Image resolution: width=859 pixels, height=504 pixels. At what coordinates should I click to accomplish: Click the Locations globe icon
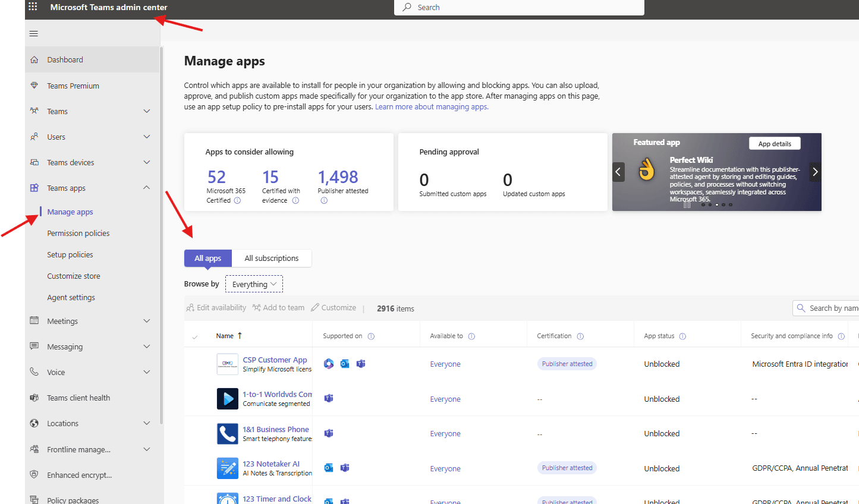tap(34, 423)
